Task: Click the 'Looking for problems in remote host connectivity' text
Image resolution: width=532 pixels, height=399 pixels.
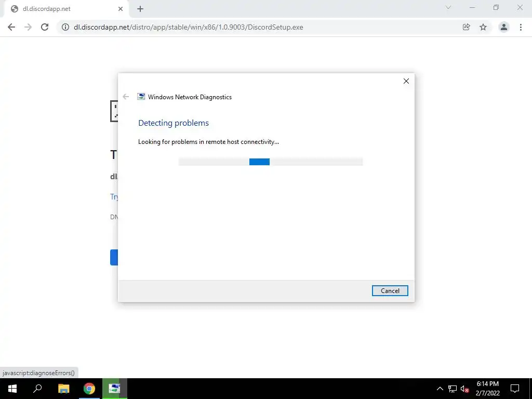Action: [208, 142]
